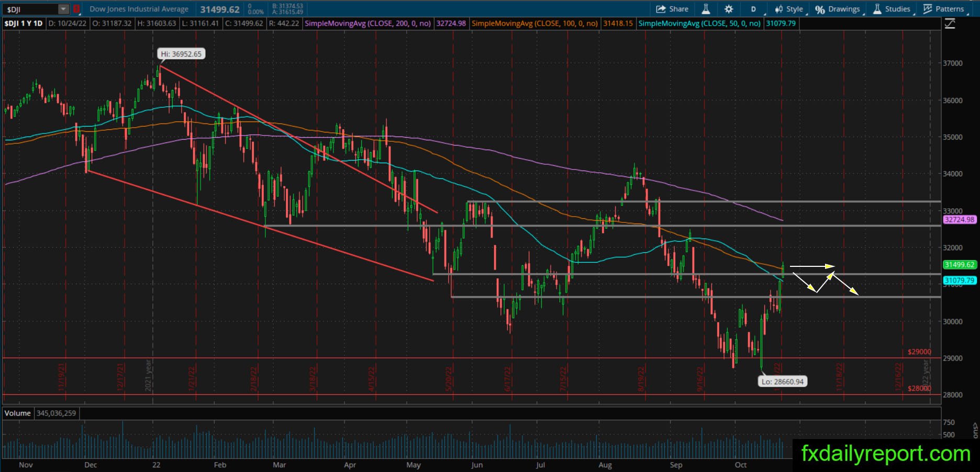Click the Volume label in lower panel
The image size is (980, 472).
point(18,413)
